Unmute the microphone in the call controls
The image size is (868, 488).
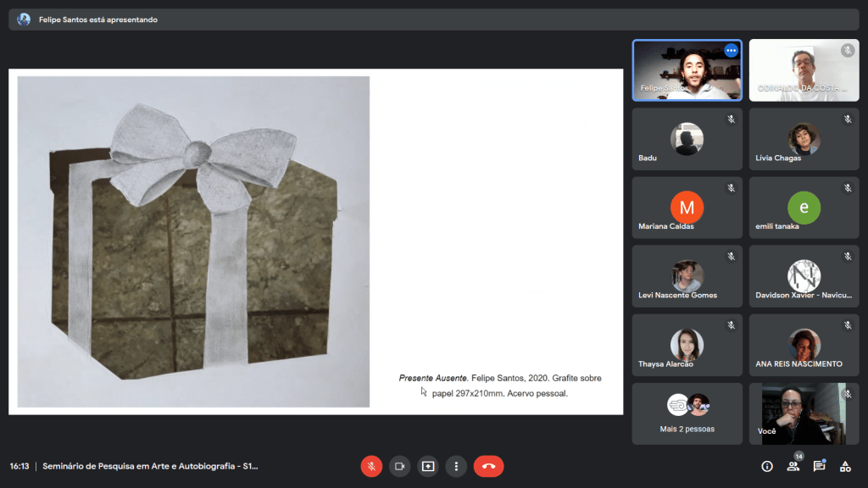click(371, 466)
